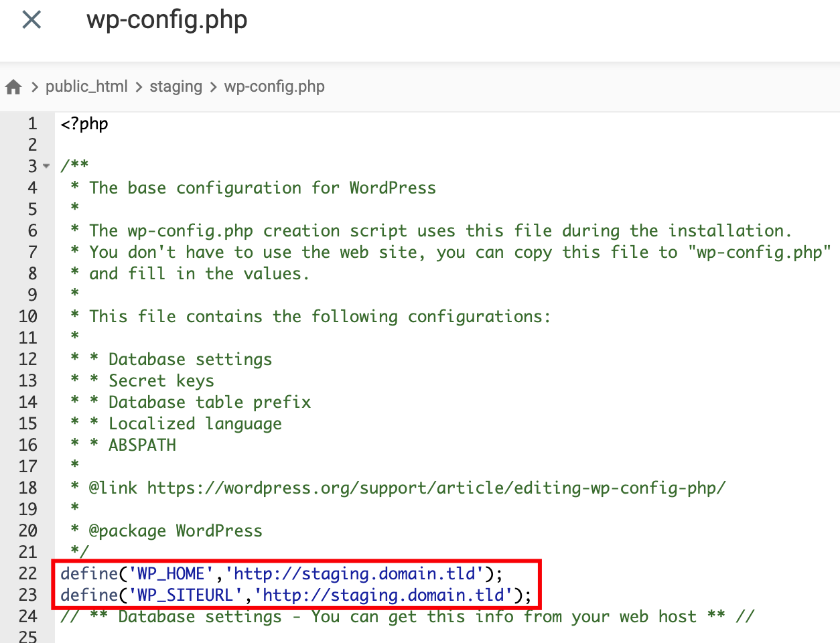This screenshot has height=643, width=840.
Task: Click the chevron after the home icon
Action: [x=34, y=87]
